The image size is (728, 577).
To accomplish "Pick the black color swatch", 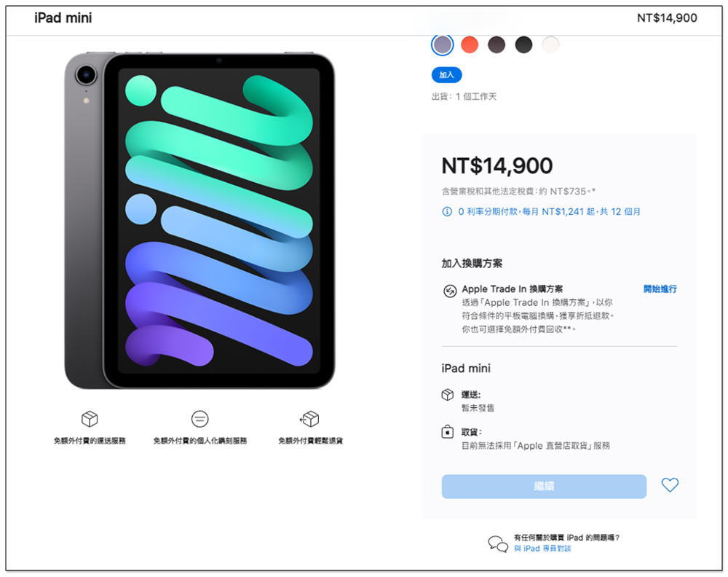I will click(x=523, y=45).
